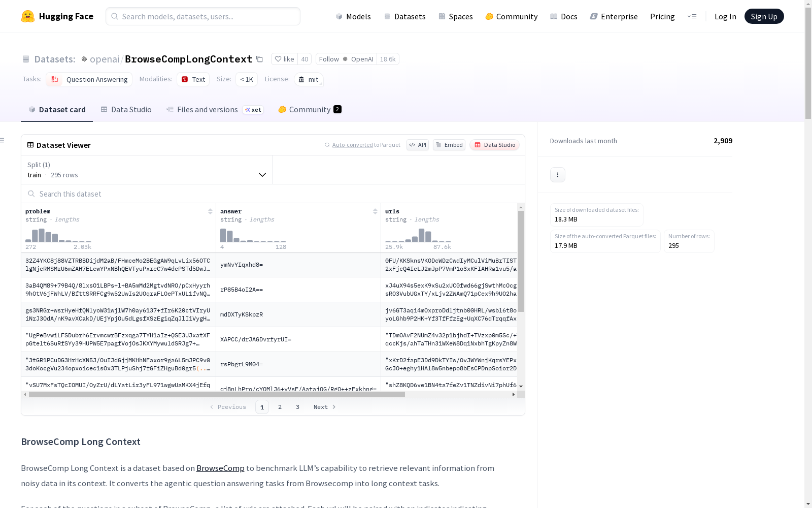Go to Datasets in navigation

(x=404, y=16)
